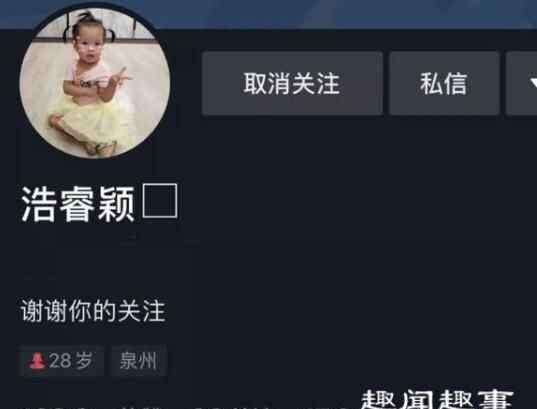The image size is (537, 409).
Task: Click the 岁 character in age tag
Action: (84, 361)
